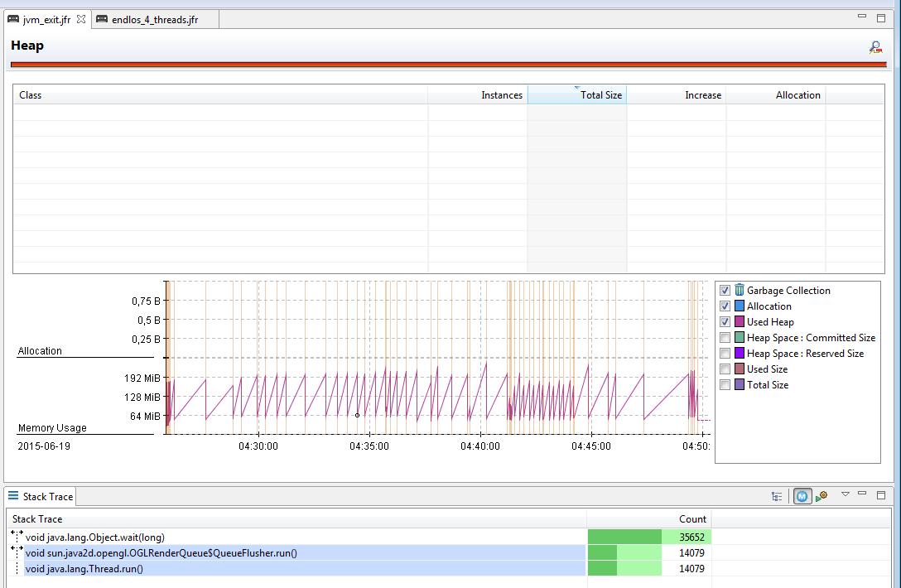Switch to the endlos_4_threads.jfr tab
This screenshot has width=901, height=588.
(x=154, y=19)
